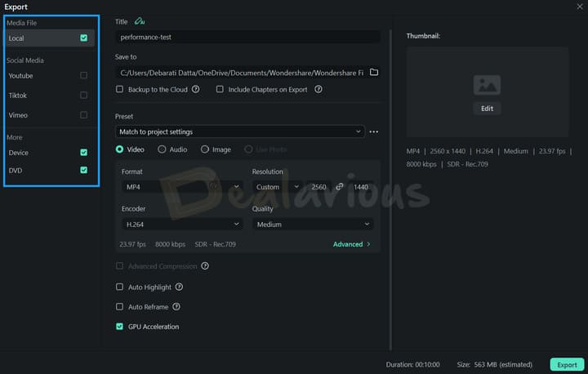This screenshot has width=588, height=374.
Task: Click the resolution height field 1440
Action: tap(361, 187)
